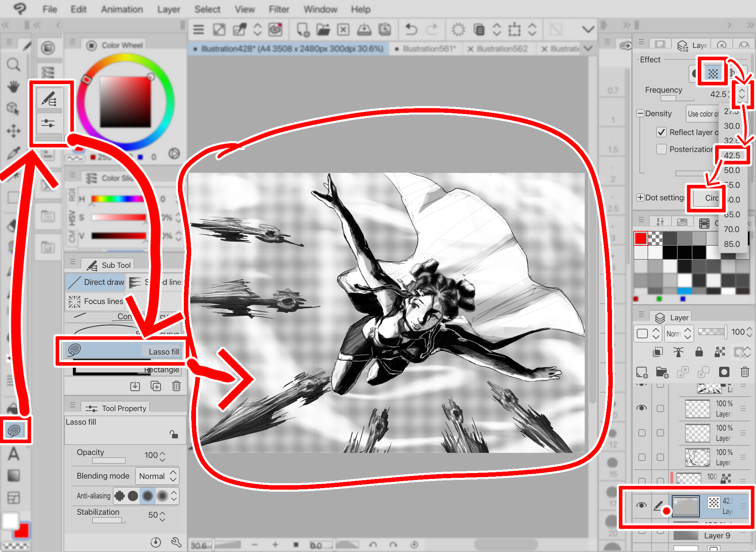Switch to the Illustration561 document tab

tap(425, 49)
